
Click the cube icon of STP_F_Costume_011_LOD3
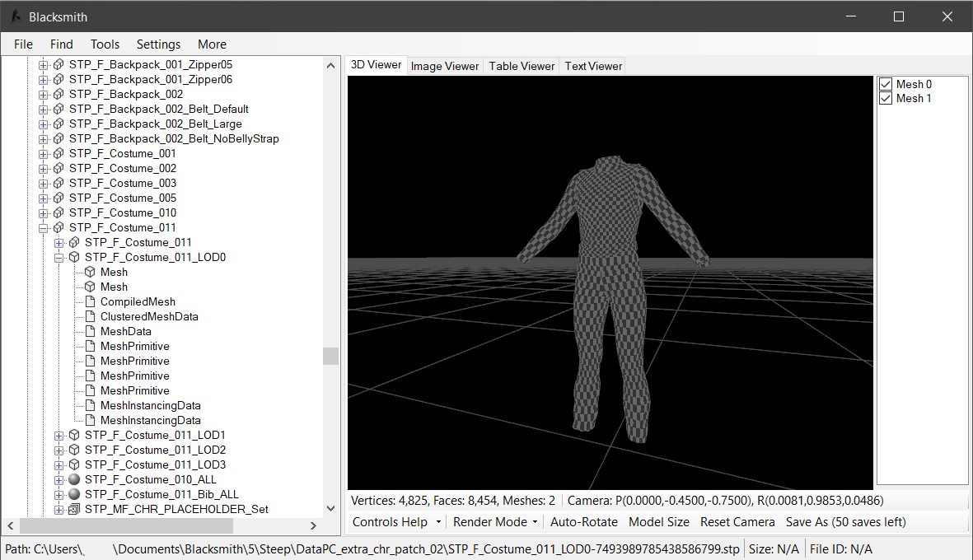74,464
